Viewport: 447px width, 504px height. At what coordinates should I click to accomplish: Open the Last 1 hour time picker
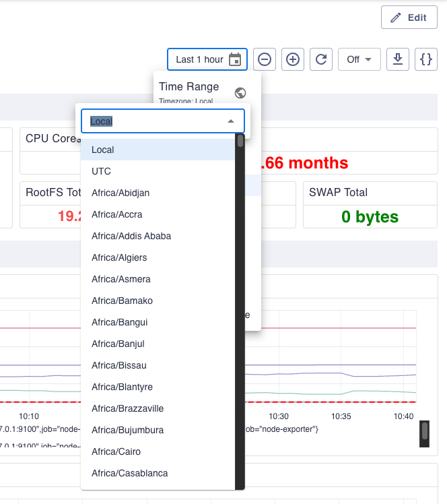(200, 59)
